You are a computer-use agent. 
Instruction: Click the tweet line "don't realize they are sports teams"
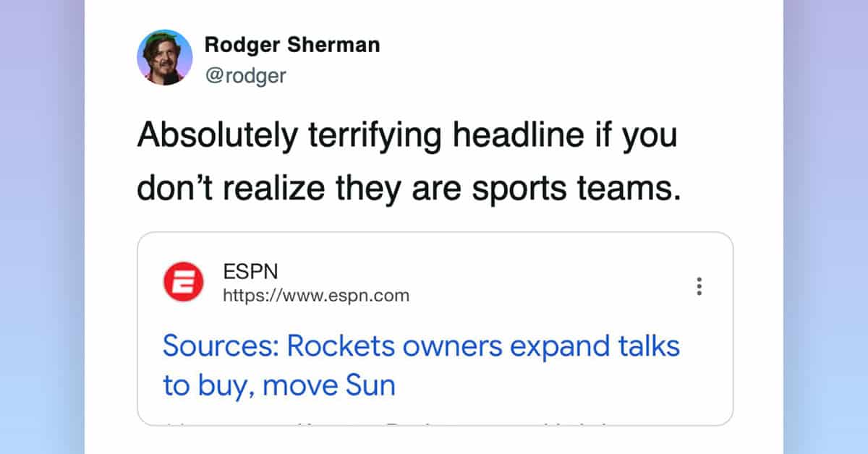(409, 189)
